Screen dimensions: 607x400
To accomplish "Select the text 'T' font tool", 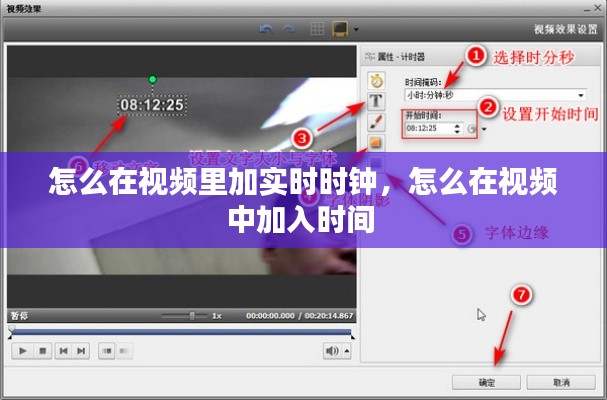I will [377, 101].
